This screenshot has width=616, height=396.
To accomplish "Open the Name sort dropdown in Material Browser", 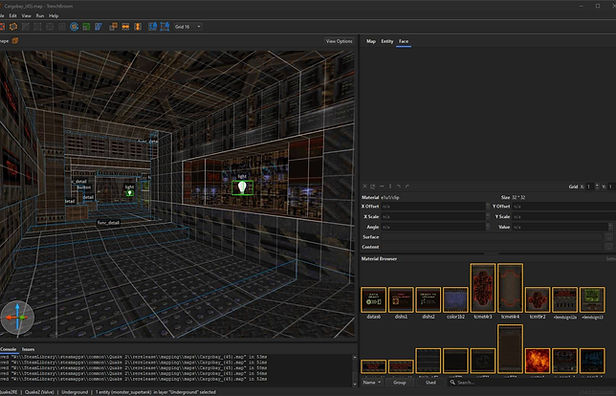I will click(x=371, y=382).
